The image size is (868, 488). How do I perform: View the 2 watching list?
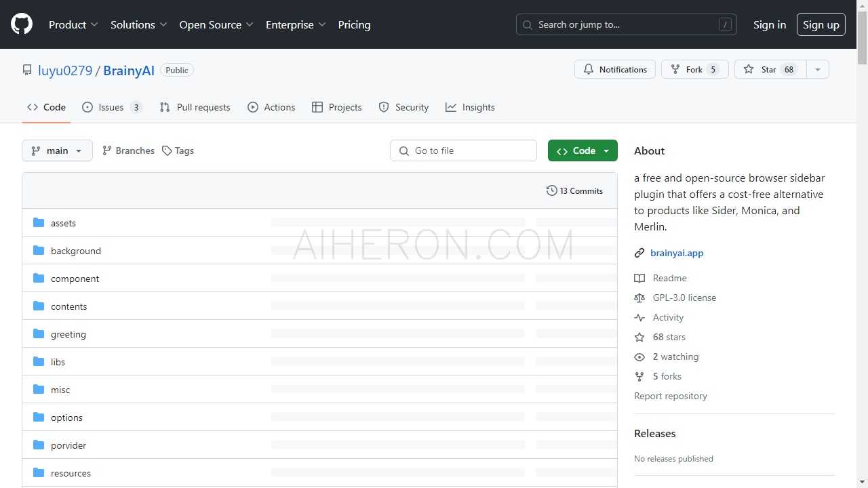click(667, 357)
